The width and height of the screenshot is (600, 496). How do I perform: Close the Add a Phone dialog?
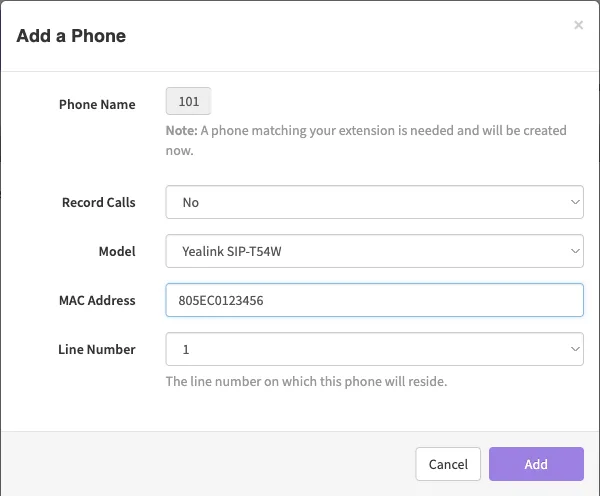pos(578,25)
